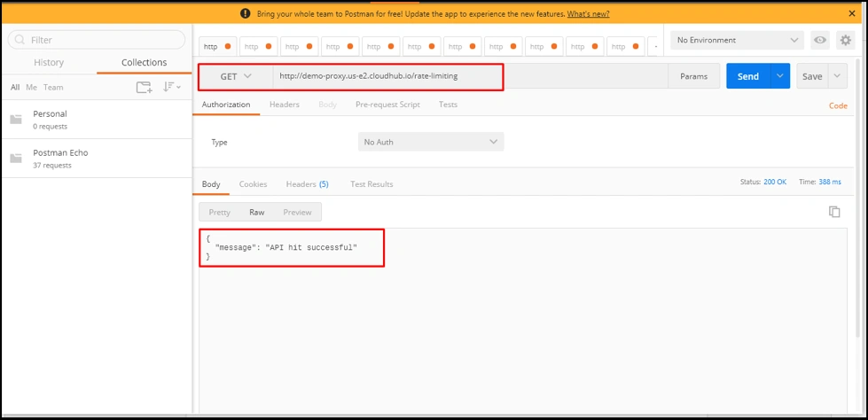The height and width of the screenshot is (420, 868).
Task: Open the Authorization request tab
Action: (x=226, y=104)
